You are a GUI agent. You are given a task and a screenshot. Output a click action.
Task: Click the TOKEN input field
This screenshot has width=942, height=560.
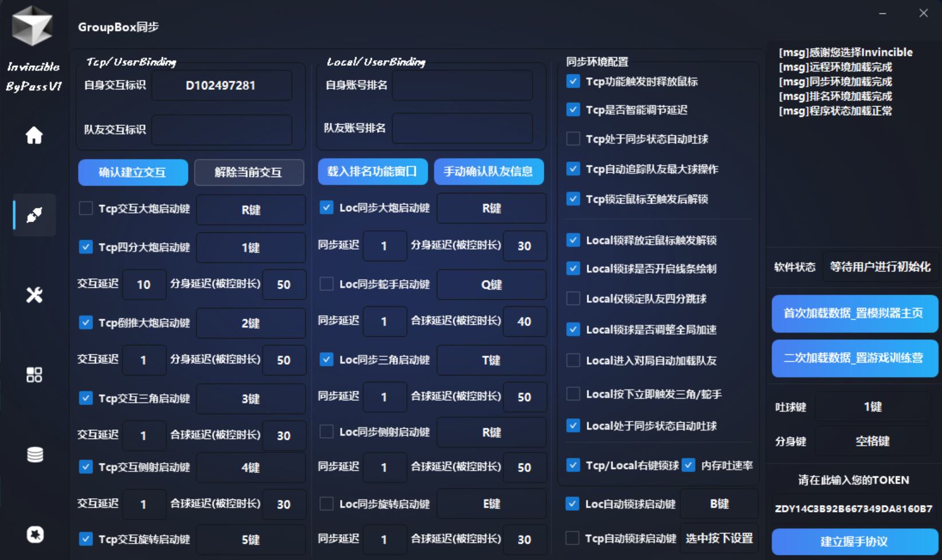click(854, 508)
